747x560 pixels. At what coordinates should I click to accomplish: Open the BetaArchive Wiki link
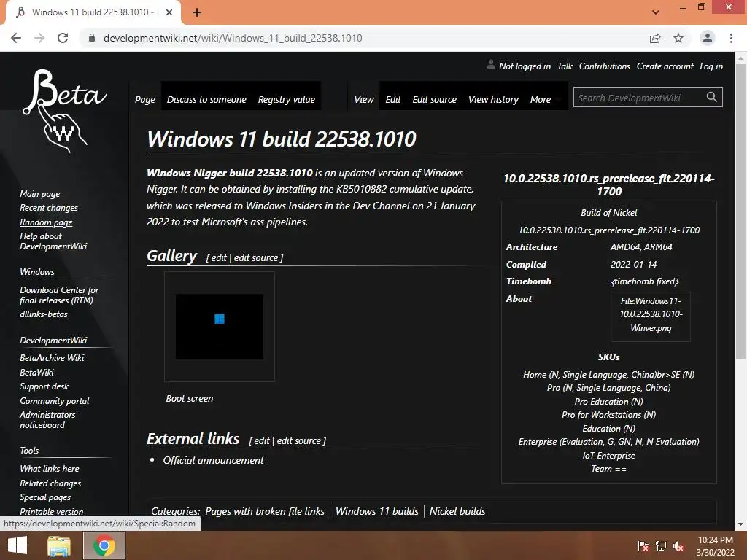52,357
